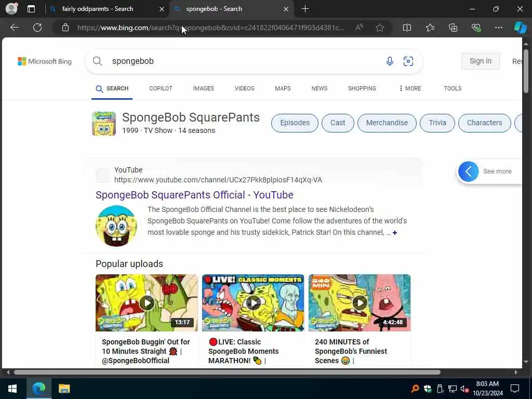Play the LIVE Classic Moments video
The height and width of the screenshot is (399, 532).
coord(253,303)
